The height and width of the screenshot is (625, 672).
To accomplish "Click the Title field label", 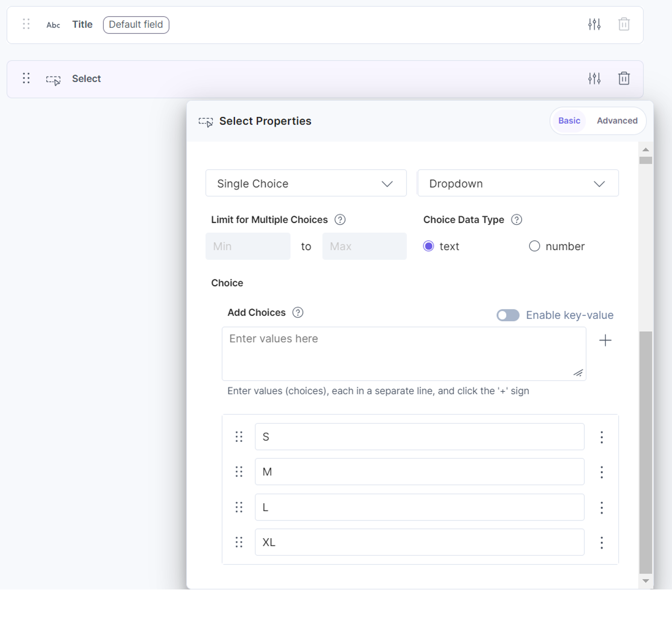I will click(x=82, y=24).
